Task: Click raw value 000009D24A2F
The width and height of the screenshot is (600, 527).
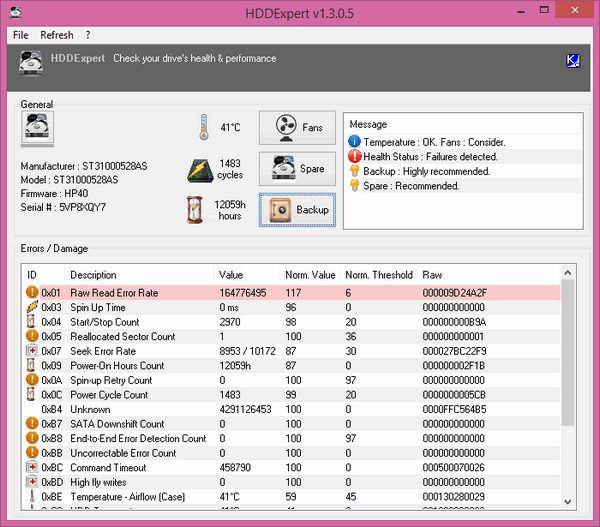Action: (455, 293)
